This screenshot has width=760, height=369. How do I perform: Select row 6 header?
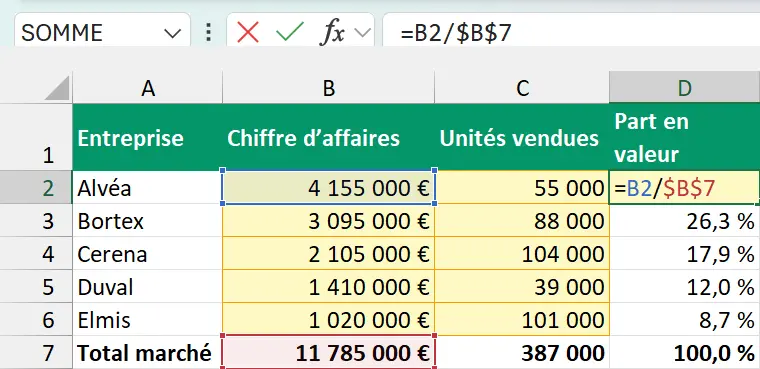point(36,320)
